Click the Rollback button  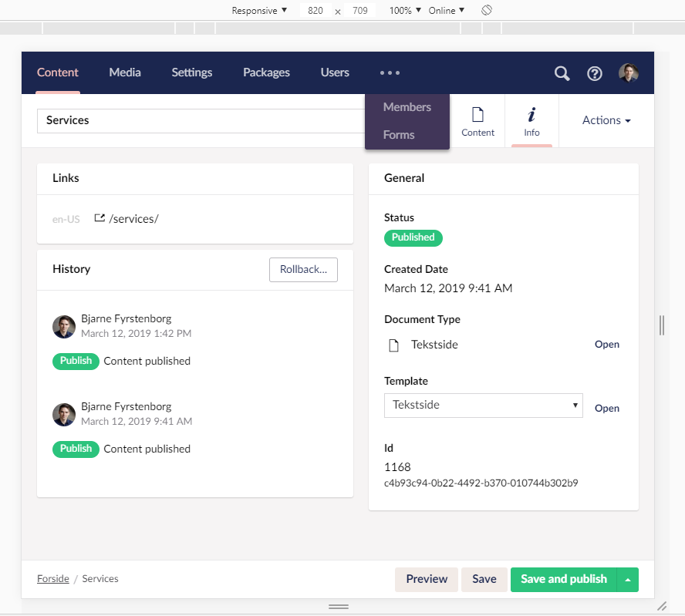tap(303, 269)
